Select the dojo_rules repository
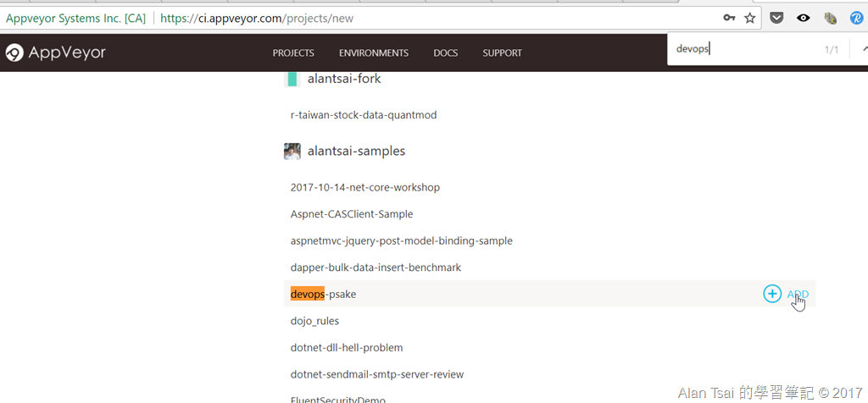Screen dimensions: 868x403 314,321
